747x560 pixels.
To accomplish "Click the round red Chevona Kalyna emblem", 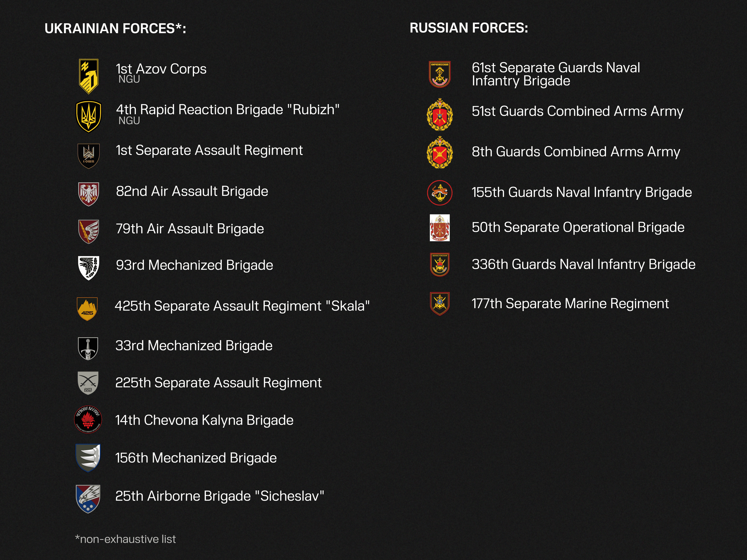I will (88, 419).
